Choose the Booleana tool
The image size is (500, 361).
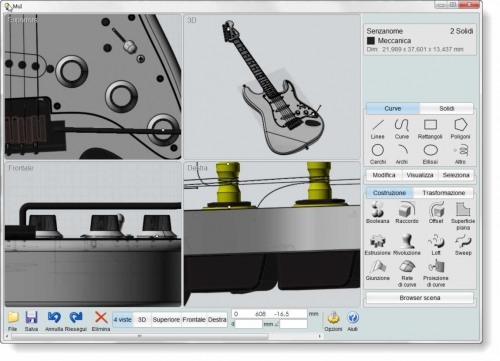coord(377,212)
